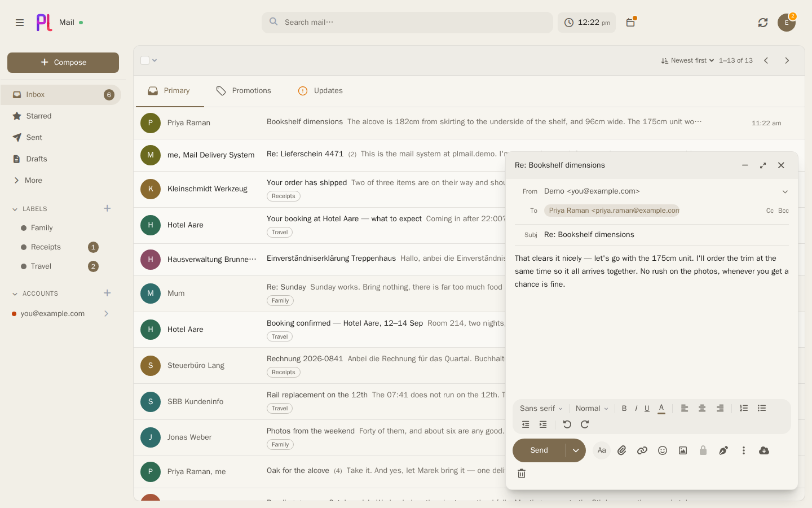
Task: Open the signature pen icon
Action: coord(723,450)
